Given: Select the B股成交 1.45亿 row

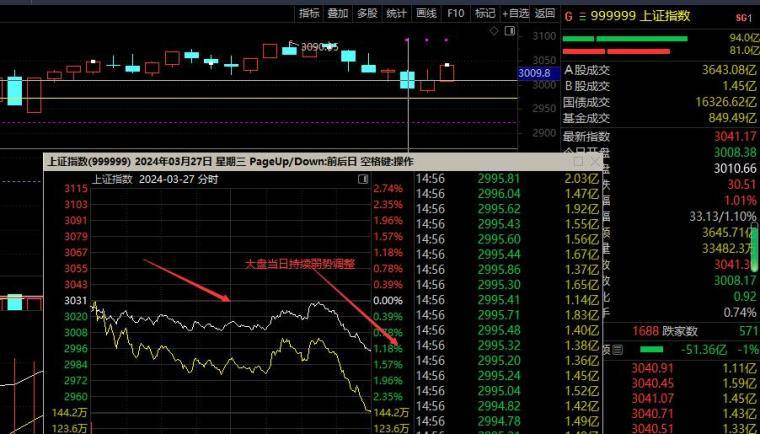Looking at the screenshot, I should click(x=659, y=86).
